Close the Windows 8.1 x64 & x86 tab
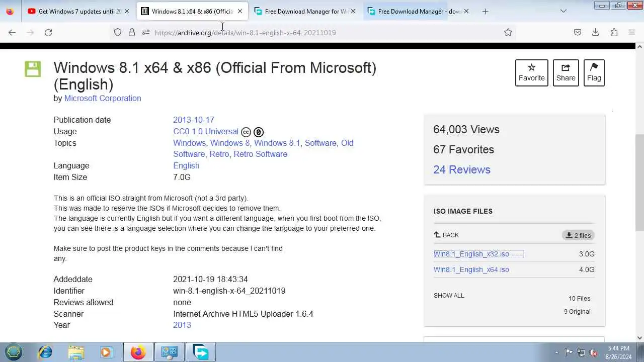Screen dimensions: 644x362 click(x=240, y=11)
